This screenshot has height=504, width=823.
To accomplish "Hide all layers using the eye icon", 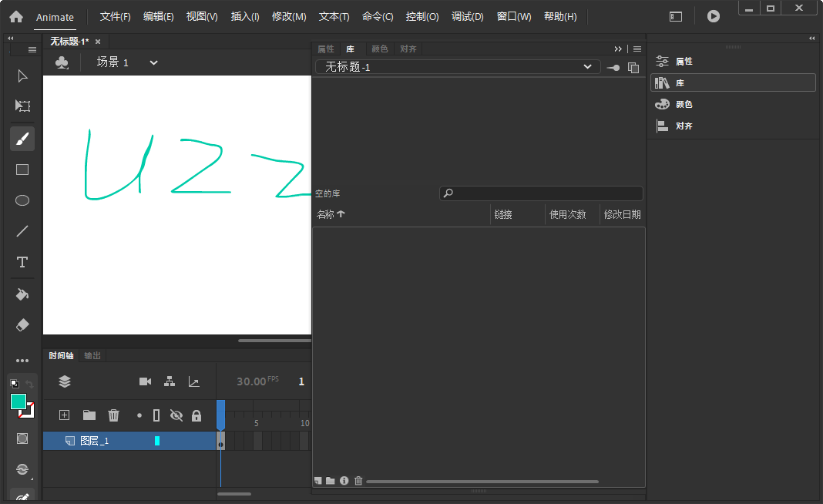I will coord(176,415).
